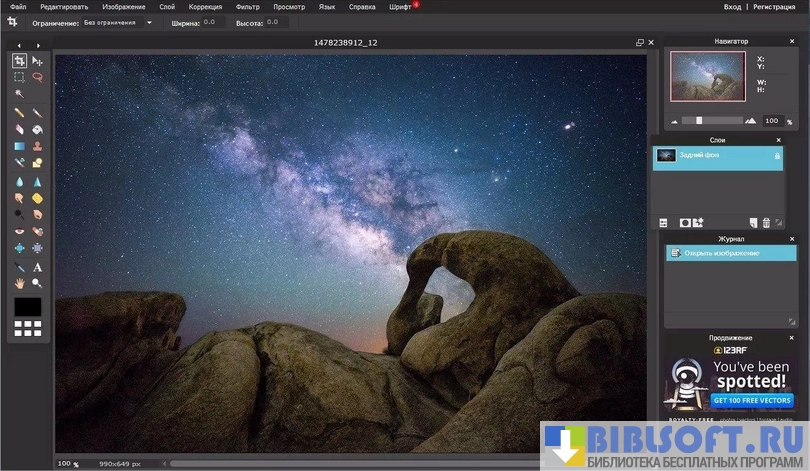Open the Изображение menu
The image size is (810, 471).
pyautogui.click(x=122, y=6)
